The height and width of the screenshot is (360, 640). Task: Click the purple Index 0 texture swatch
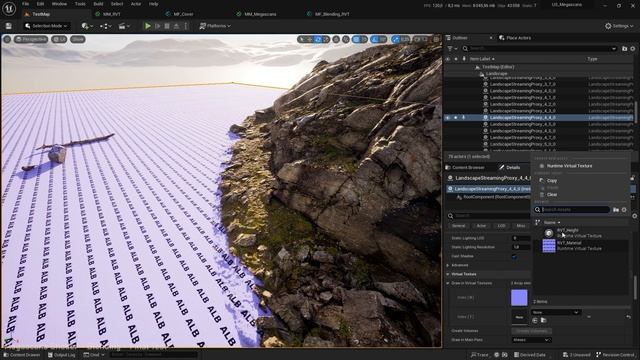click(x=519, y=298)
